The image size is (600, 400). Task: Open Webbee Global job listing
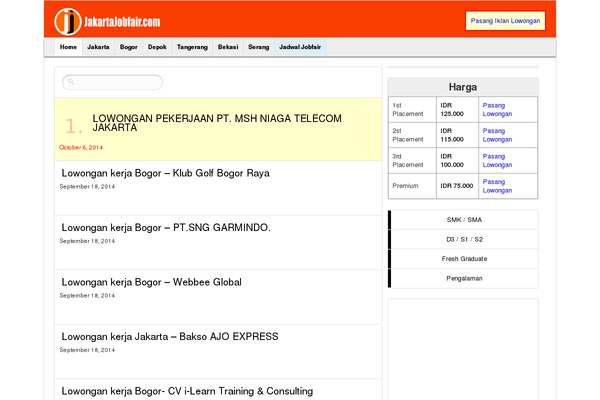152,282
